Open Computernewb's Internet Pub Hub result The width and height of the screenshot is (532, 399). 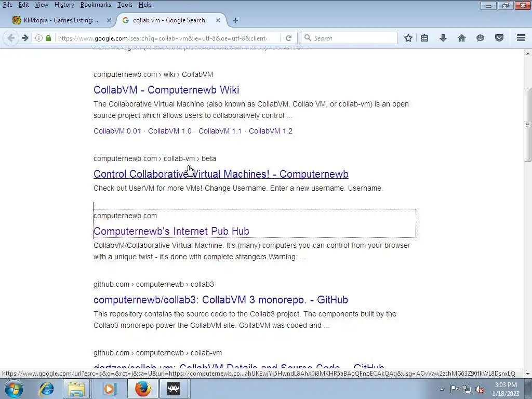(171, 231)
